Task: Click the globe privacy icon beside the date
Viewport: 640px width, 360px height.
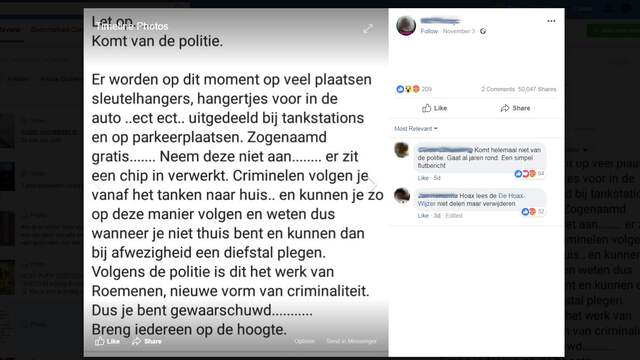Action: [483, 31]
